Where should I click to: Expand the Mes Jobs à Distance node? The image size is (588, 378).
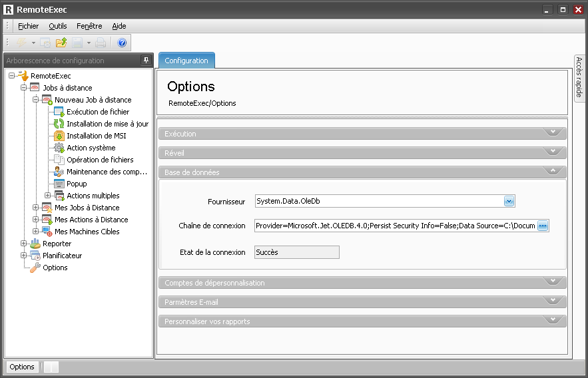35,208
